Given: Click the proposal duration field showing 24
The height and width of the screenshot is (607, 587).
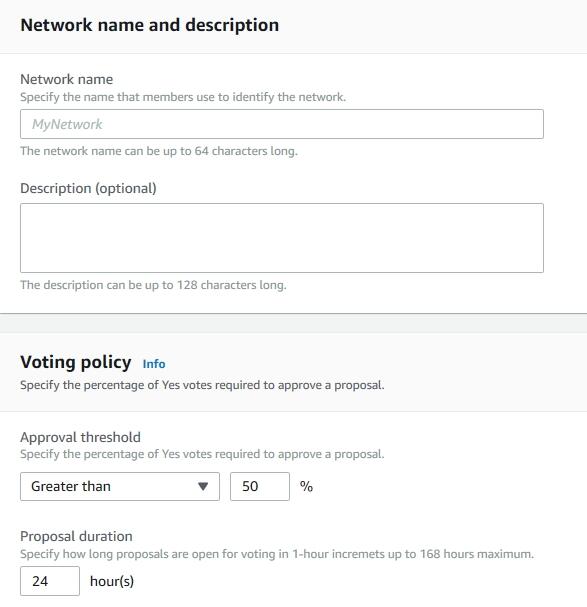Looking at the screenshot, I should pyautogui.click(x=50, y=581).
